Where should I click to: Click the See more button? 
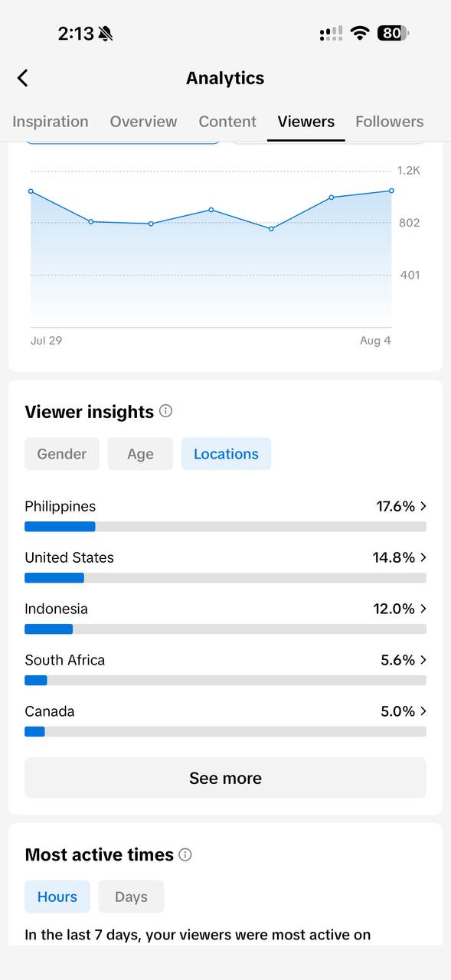point(225,778)
